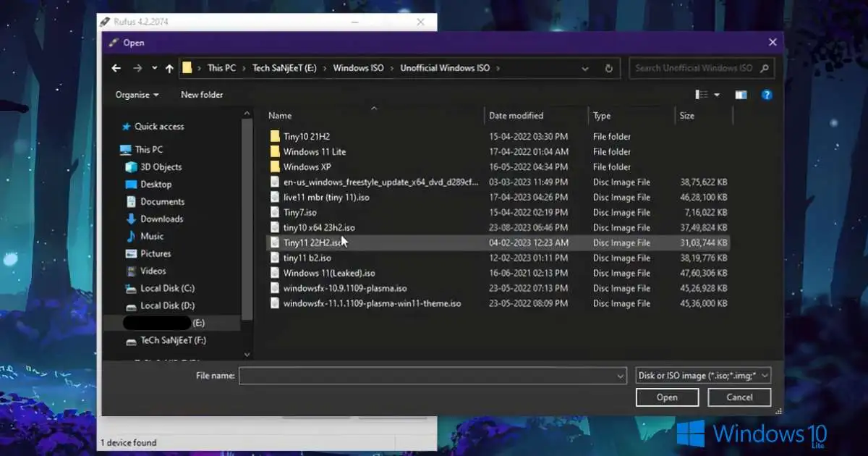Refresh the Unofficial Windows ISO folder
868x456 pixels.
[x=609, y=68]
